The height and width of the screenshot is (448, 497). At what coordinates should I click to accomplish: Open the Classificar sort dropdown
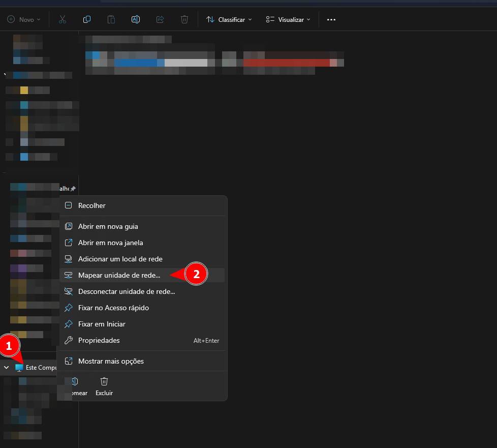coord(229,19)
